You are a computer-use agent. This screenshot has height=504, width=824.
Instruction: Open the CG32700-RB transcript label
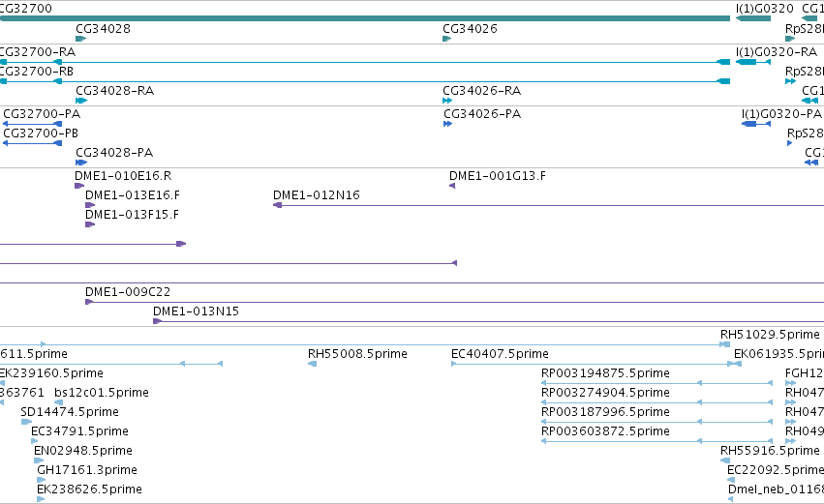pyautogui.click(x=36, y=72)
